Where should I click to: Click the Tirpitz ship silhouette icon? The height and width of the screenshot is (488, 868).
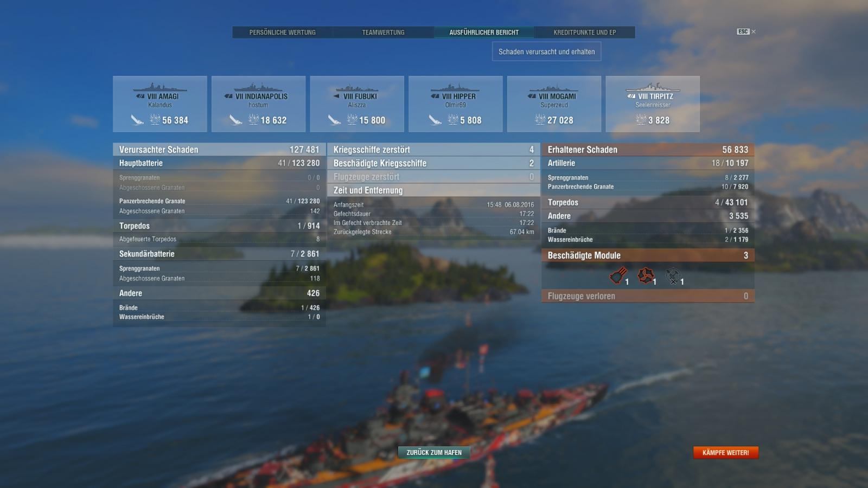click(653, 87)
